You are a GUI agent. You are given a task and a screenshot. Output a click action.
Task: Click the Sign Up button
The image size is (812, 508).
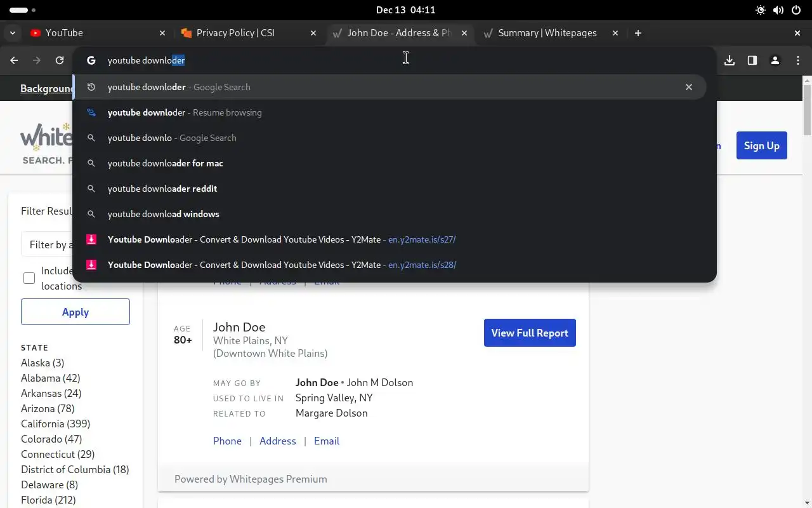[x=762, y=145]
